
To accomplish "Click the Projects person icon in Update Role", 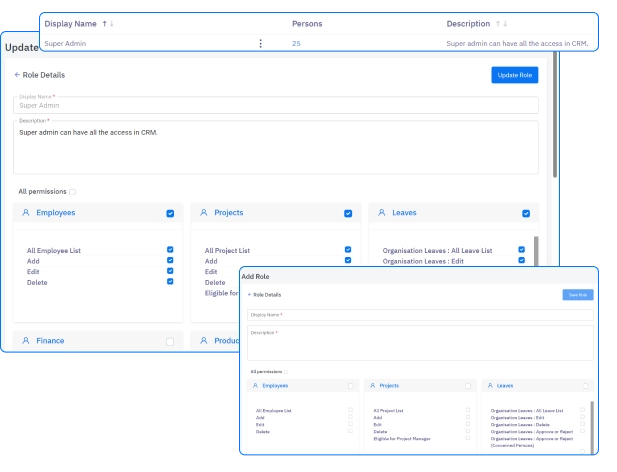I will (204, 213).
